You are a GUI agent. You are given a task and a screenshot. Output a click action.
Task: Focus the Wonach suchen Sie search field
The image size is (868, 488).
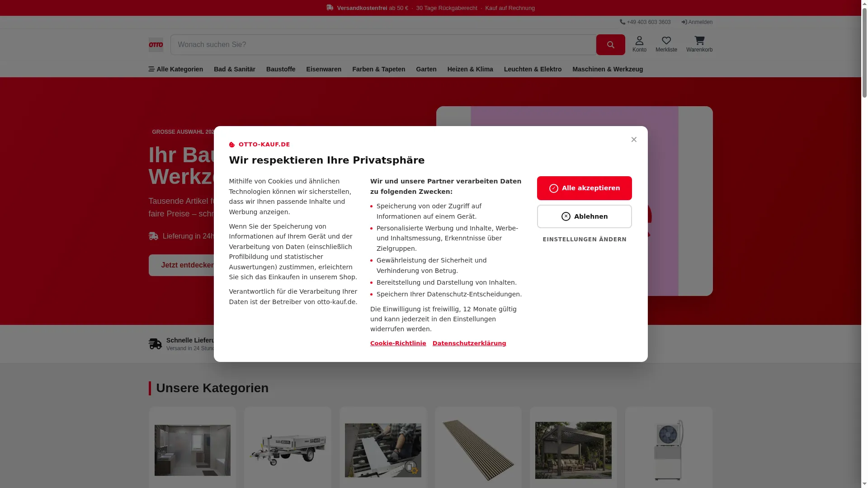click(383, 45)
